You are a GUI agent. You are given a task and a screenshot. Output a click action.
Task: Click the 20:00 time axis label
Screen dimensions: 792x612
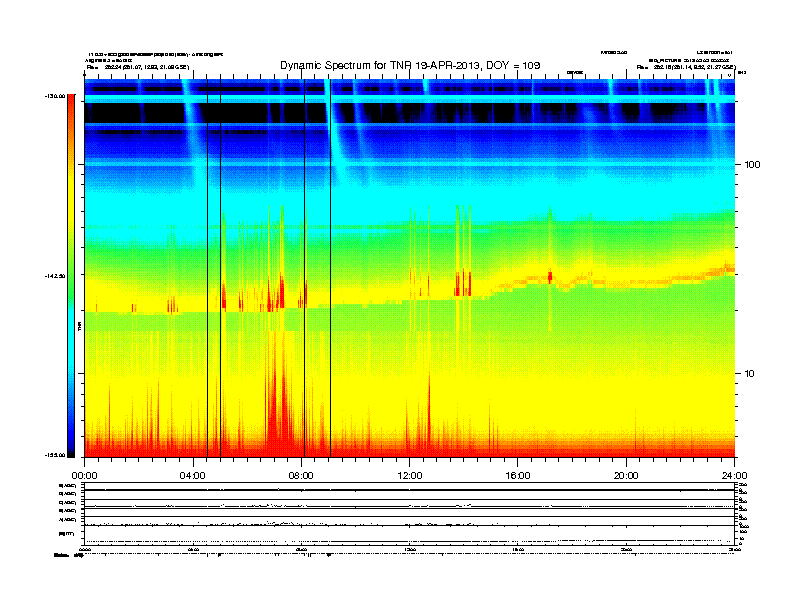[626, 476]
